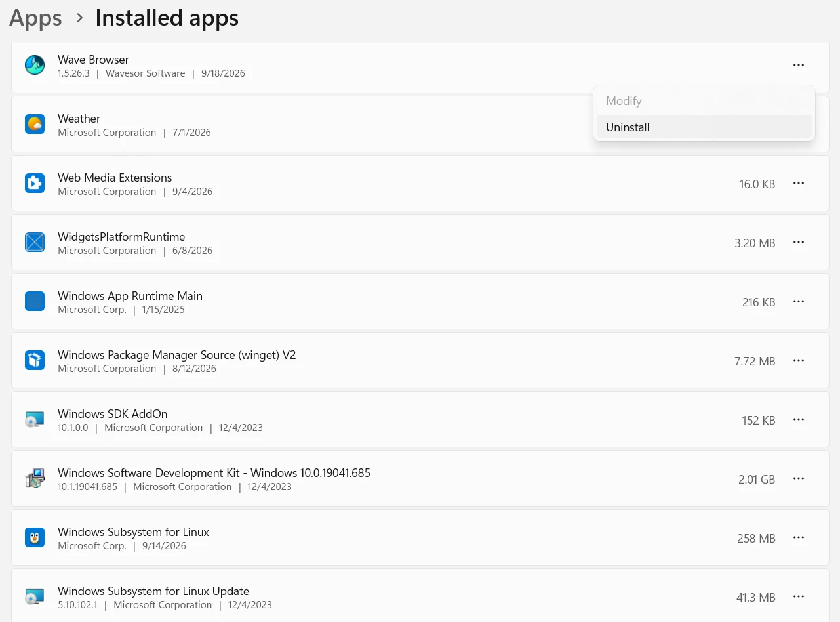Screen dimensions: 840x622
Task: Click the 216 KB size value
Action: coord(759,302)
